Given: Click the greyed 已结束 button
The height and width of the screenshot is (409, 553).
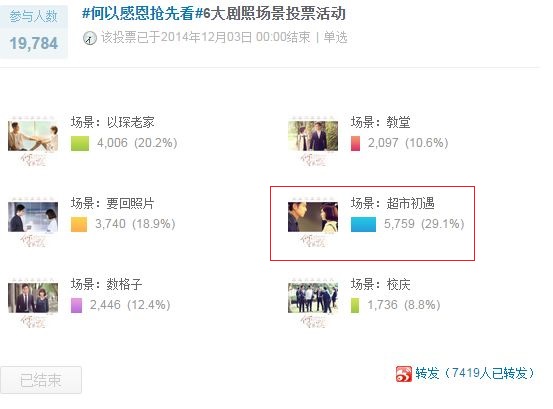Looking at the screenshot, I should [41, 380].
